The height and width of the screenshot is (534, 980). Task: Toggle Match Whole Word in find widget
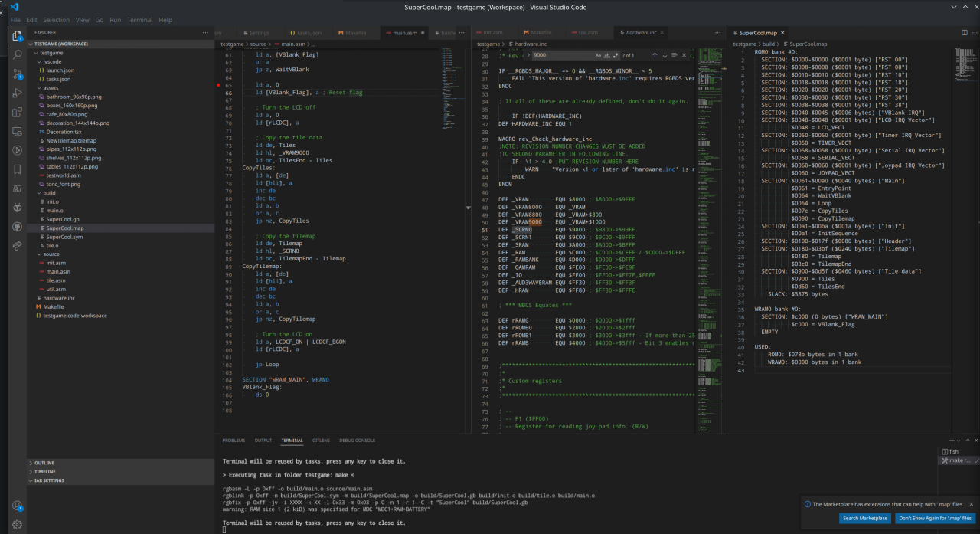(607, 55)
